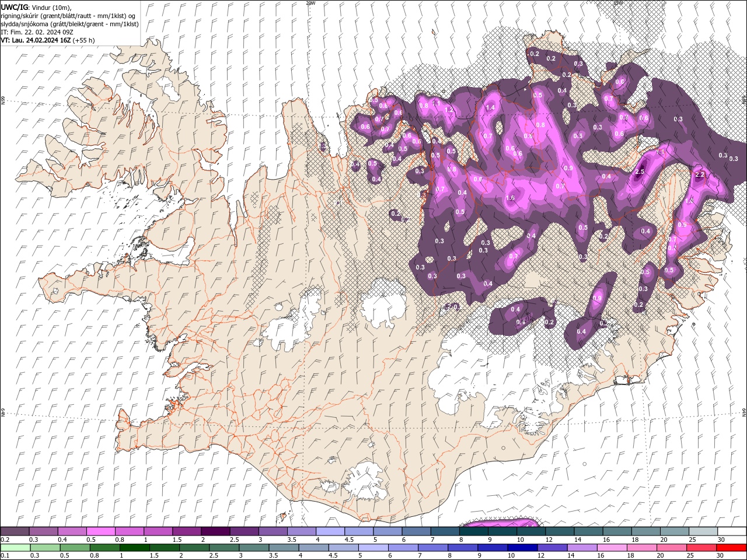
Task: Click the light periwinkle swatch labeled 4 in top legend row
Action: (x=330, y=531)
